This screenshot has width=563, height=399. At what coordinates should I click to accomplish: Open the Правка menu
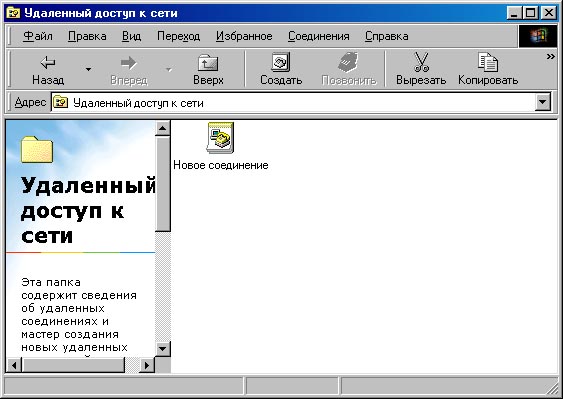[x=87, y=36]
